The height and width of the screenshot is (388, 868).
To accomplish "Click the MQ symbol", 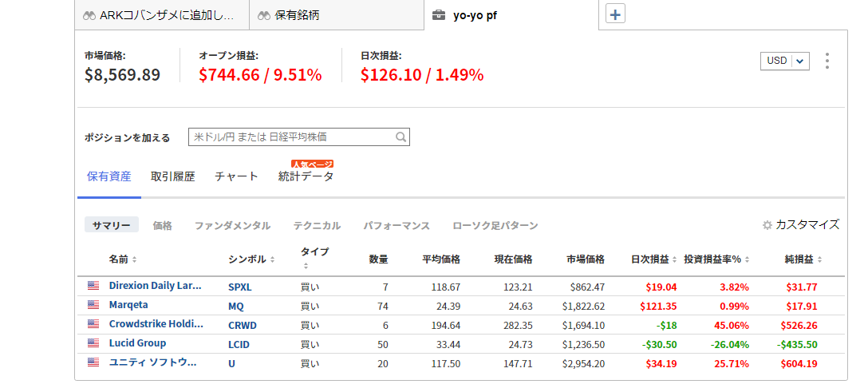I will 236,307.
